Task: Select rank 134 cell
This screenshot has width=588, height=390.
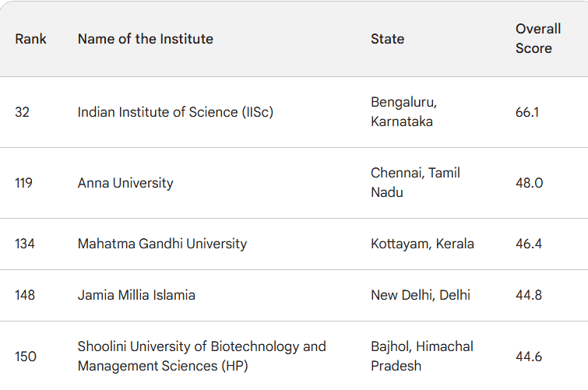Action: pos(26,244)
